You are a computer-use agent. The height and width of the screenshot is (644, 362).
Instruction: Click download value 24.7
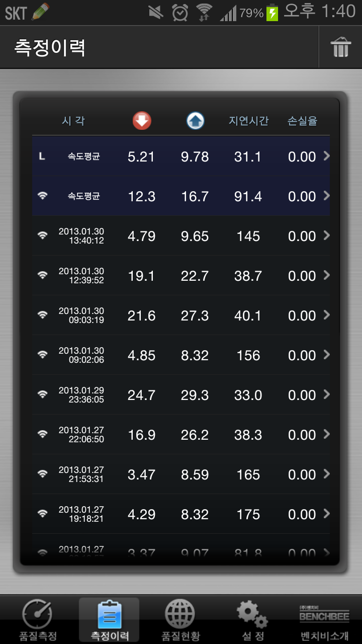(141, 395)
